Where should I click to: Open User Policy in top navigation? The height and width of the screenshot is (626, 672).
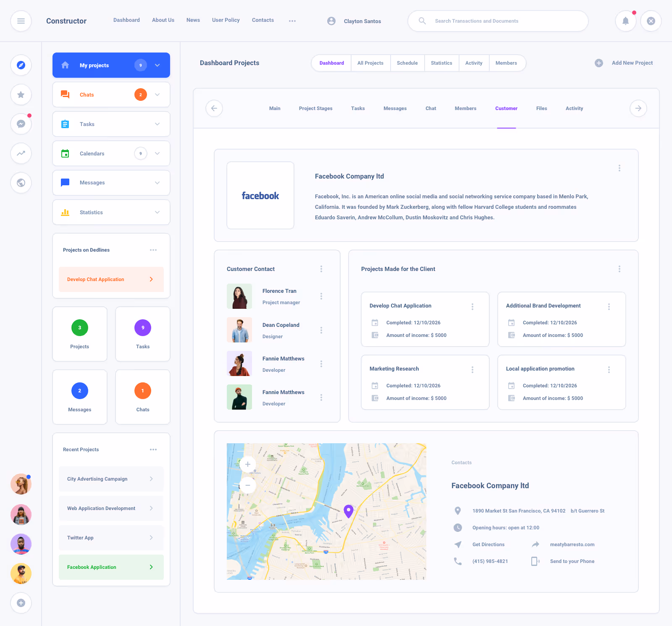tap(226, 20)
